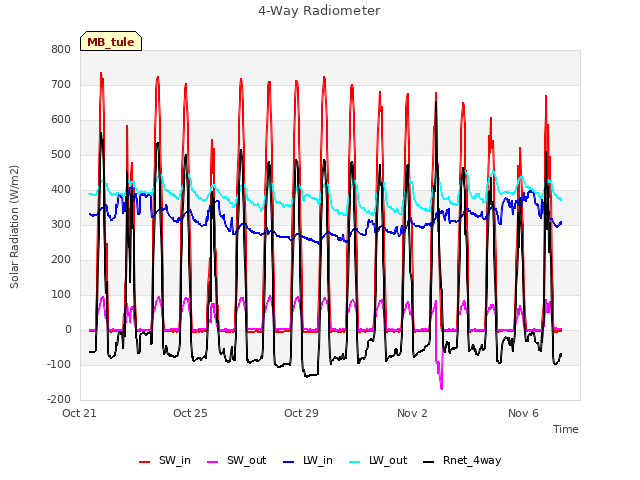Click the black Rnet_4way legend swatch
640x480 pixels.
(429, 462)
